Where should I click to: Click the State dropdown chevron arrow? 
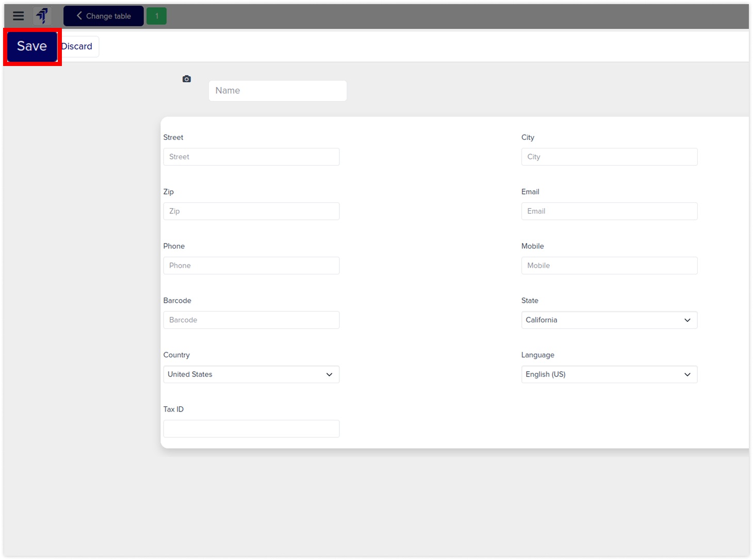pyautogui.click(x=687, y=320)
